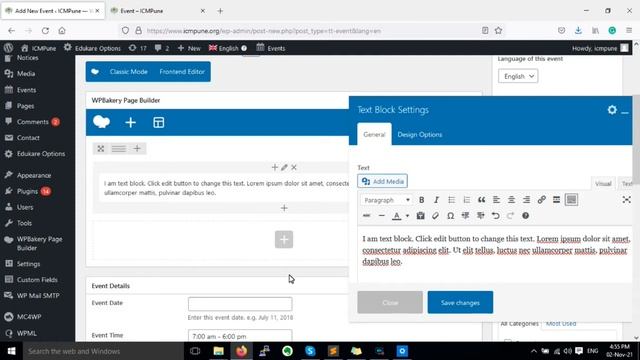The image size is (640, 360).
Task: Bookmark page with star icon
Action: (498, 31)
